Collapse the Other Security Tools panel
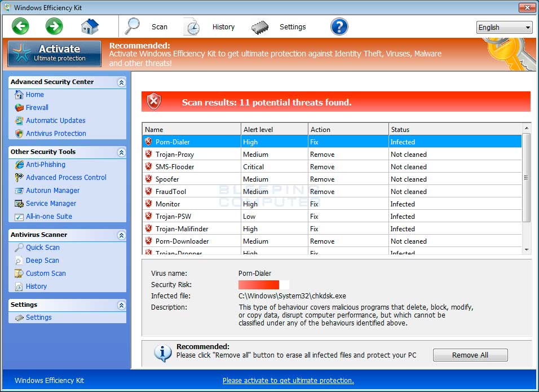Screen dimensions: 539x392 pyautogui.click(x=120, y=152)
